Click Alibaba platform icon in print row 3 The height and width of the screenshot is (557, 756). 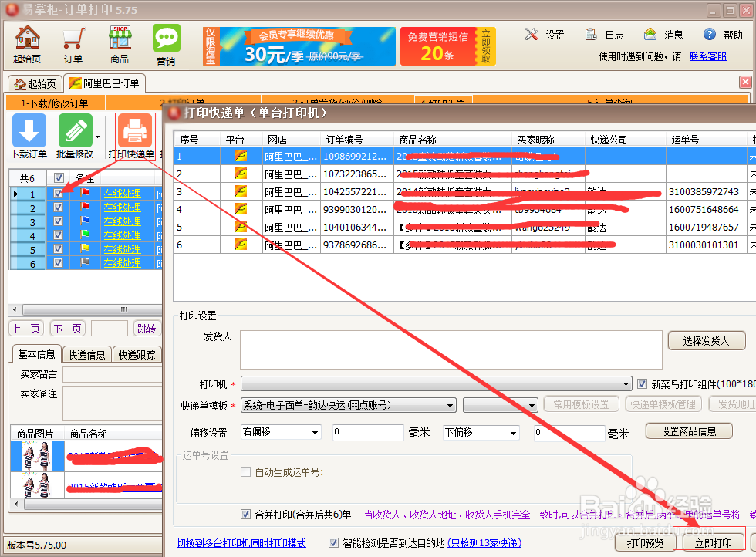pyautogui.click(x=241, y=191)
